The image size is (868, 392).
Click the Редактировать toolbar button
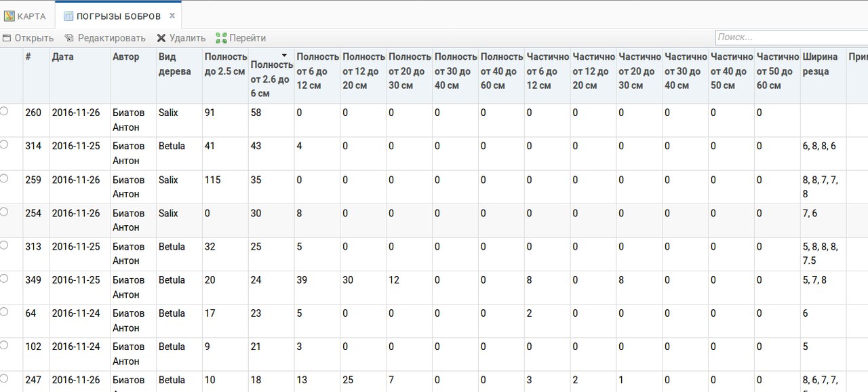coord(105,38)
